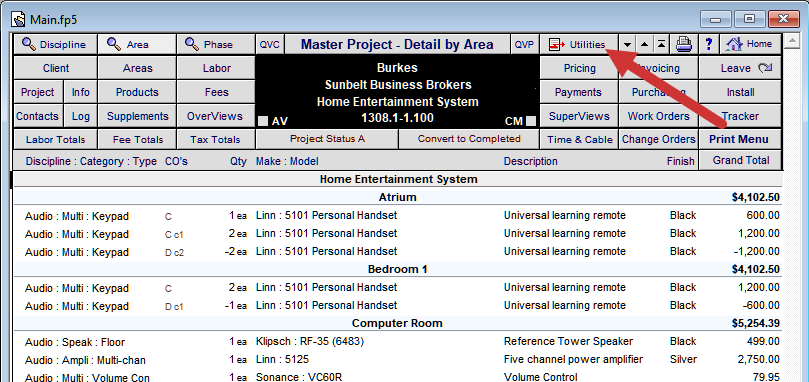The image size is (809, 382).
Task: Click the Atrium area heading
Action: point(397,197)
